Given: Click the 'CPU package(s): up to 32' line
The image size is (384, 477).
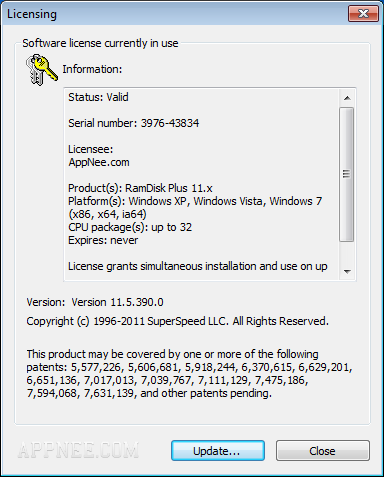Looking at the screenshot, I should tap(130, 227).
